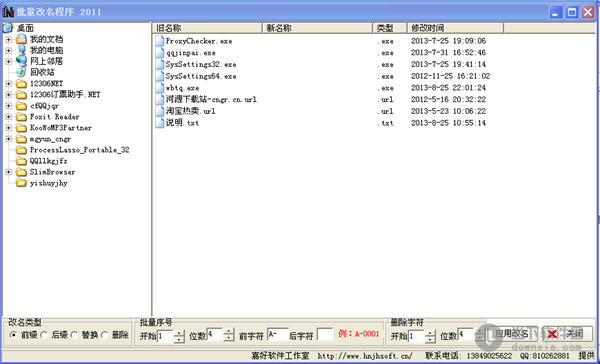Screen dimensions: 600x364
Task: Expand the mgyun_cngr tree node
Action: pos(8,139)
